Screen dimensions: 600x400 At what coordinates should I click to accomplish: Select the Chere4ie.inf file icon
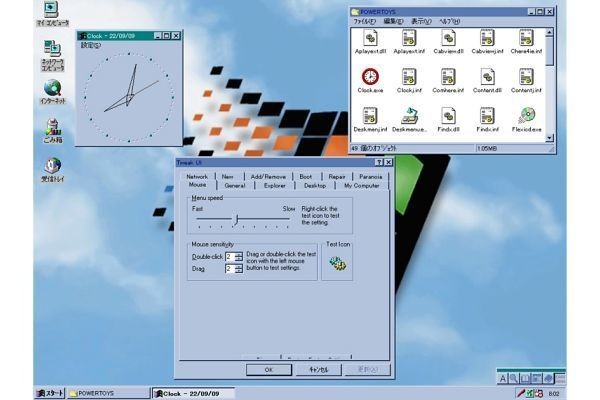tap(526, 39)
